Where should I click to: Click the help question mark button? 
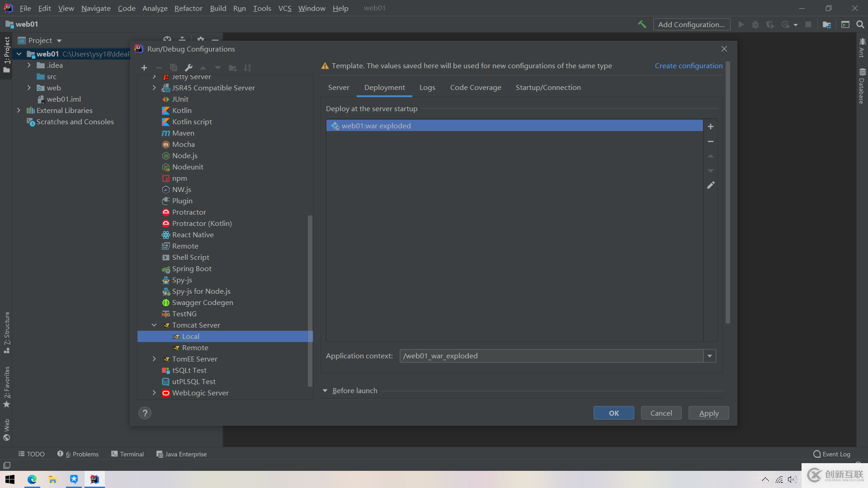pos(145,413)
